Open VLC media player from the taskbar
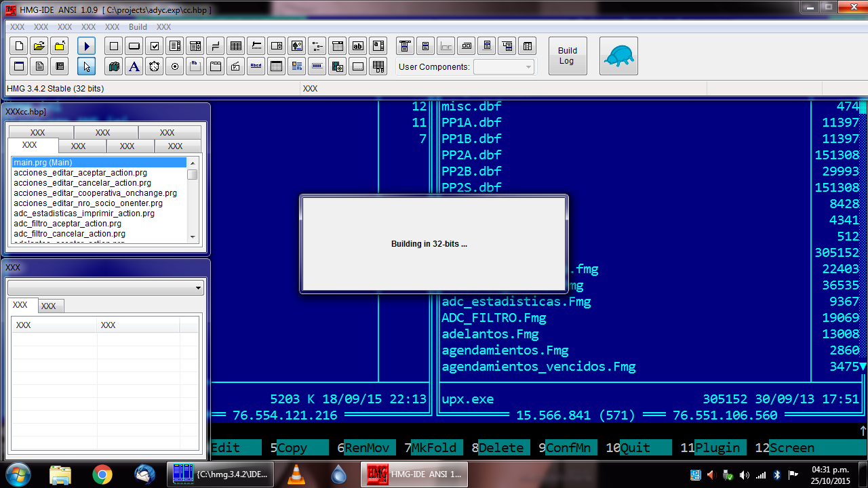Image resolution: width=868 pixels, height=488 pixels. pyautogui.click(x=296, y=474)
